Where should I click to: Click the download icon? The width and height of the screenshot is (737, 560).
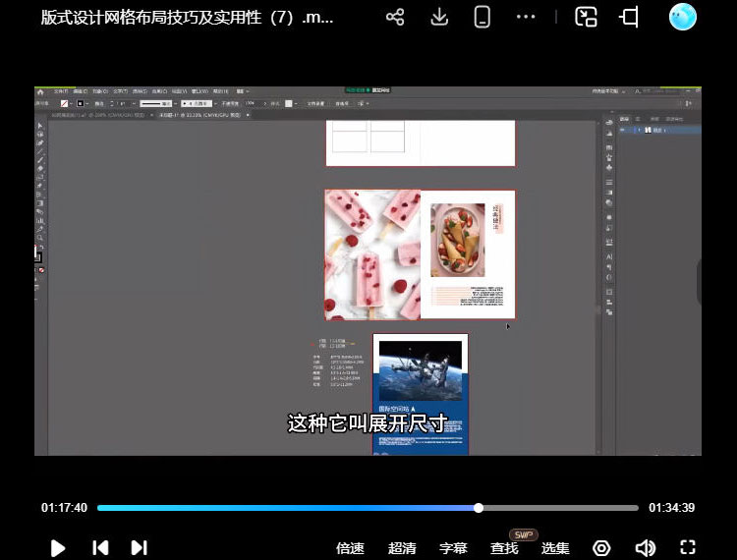coord(439,18)
